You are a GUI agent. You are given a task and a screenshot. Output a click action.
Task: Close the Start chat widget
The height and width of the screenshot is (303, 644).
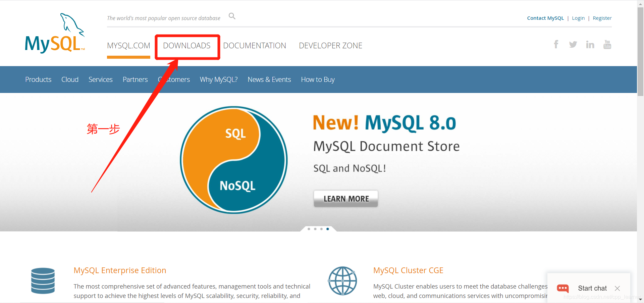click(x=617, y=288)
